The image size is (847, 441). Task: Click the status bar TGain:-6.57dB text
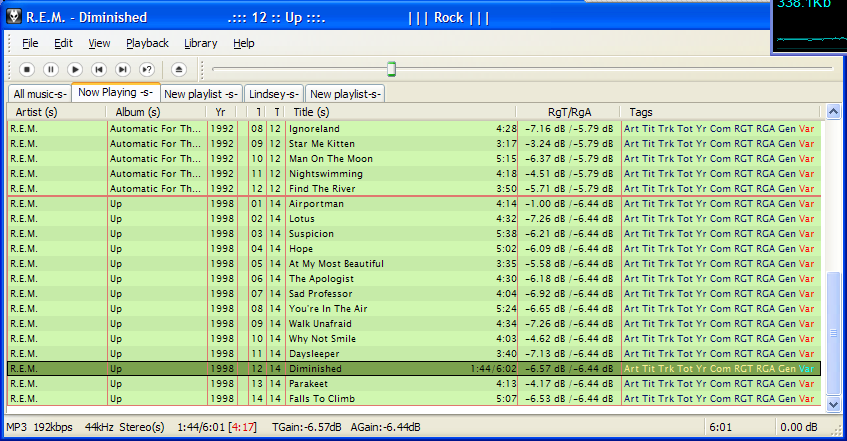(306, 427)
